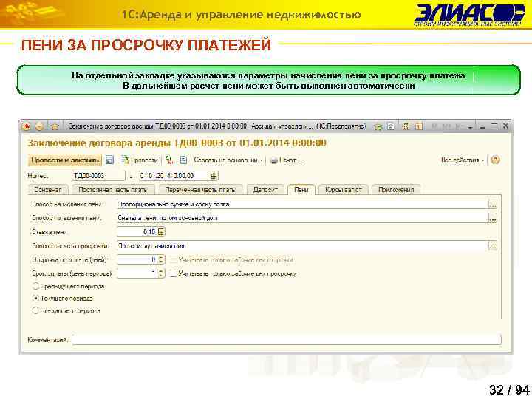Open the history icon next to favorites star
This screenshot has height=399, width=532.
coord(391,126)
